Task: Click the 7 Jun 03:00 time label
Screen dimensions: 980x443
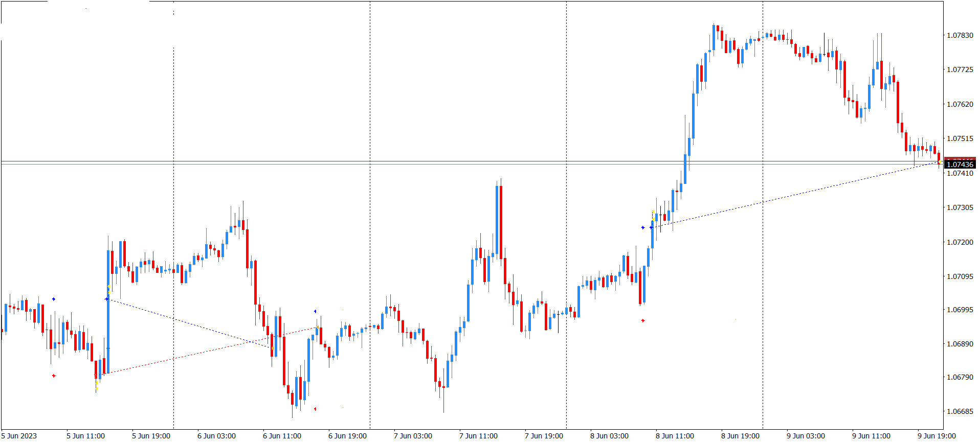Action: pyautogui.click(x=413, y=436)
